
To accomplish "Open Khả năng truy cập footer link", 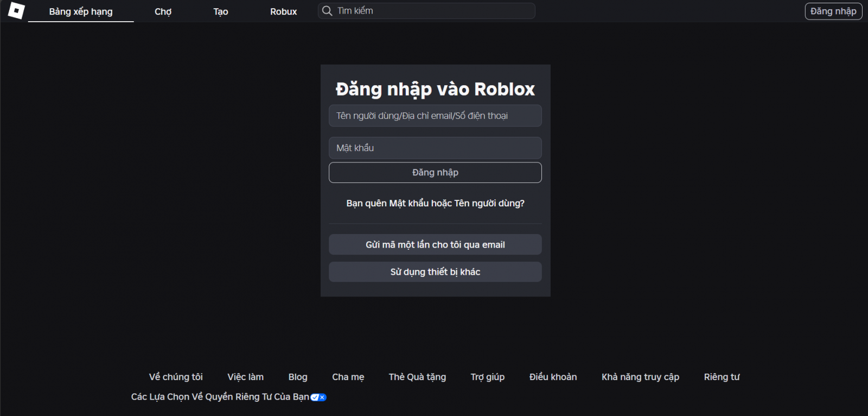I will [x=640, y=377].
